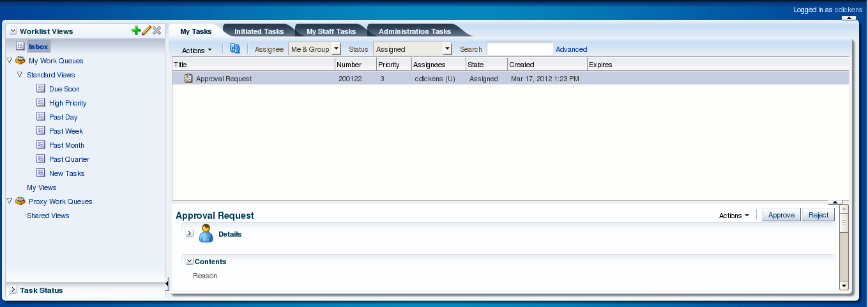Collapse the Standard Views tree node

pyautogui.click(x=19, y=75)
